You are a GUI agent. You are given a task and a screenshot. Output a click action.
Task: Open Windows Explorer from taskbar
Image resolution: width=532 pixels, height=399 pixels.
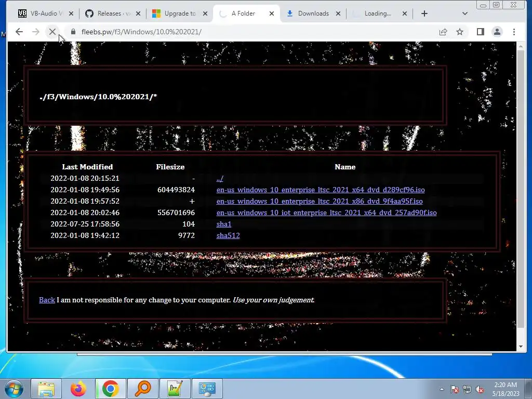tap(46, 389)
